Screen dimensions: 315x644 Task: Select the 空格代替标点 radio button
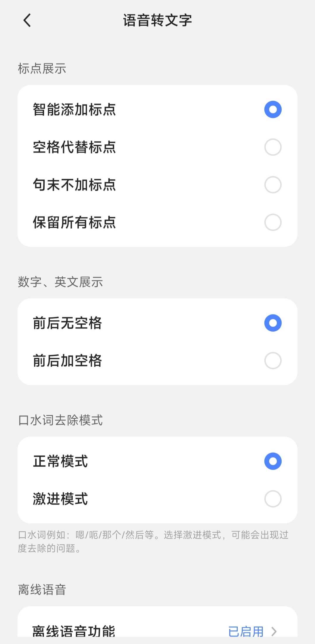click(x=273, y=147)
